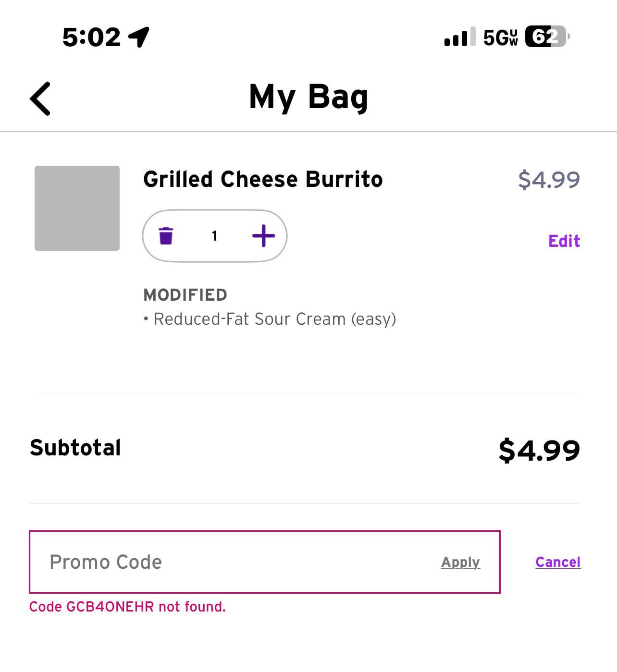Focus the Promo Code input field

coord(231,562)
